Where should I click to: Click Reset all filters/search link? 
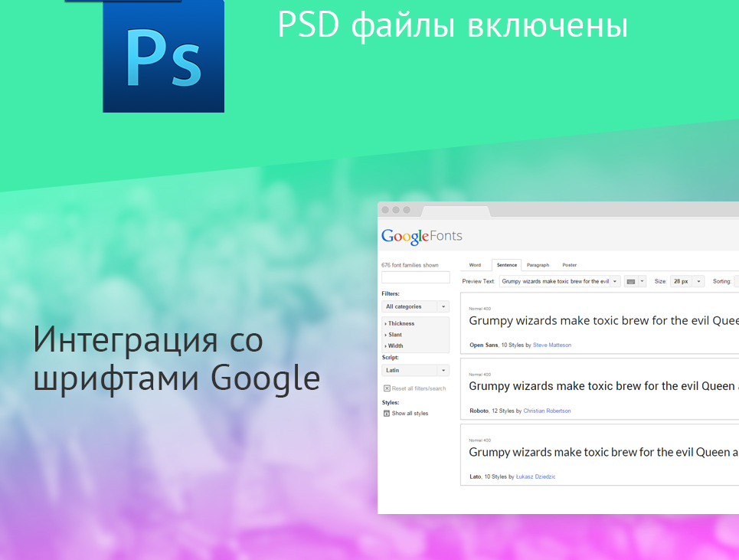coord(419,388)
